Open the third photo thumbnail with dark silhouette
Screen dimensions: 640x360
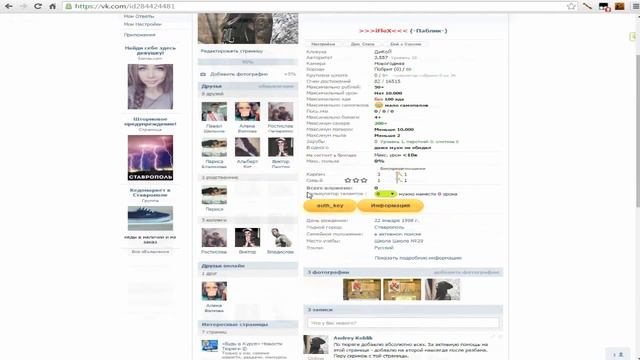442,289
